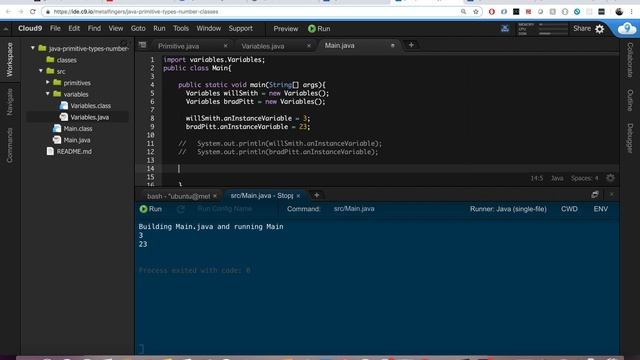Image resolution: width=640 pixels, height=360 pixels.
Task: Toggle the Navigate side panel
Action: point(10,102)
